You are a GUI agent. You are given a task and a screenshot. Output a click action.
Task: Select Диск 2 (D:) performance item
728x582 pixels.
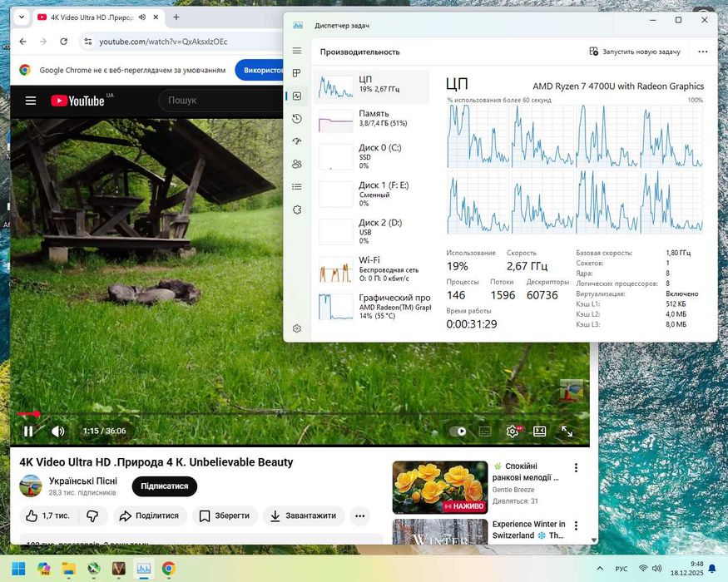pos(371,232)
